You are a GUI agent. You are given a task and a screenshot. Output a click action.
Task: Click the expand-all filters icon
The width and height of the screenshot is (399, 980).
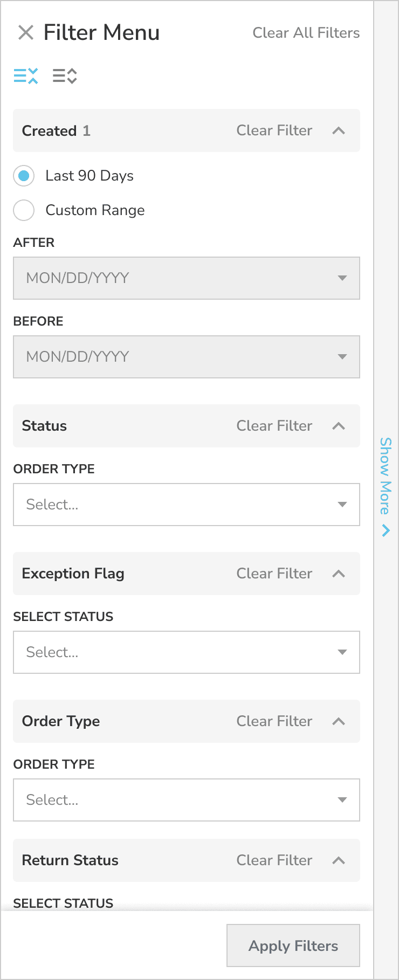tap(64, 76)
